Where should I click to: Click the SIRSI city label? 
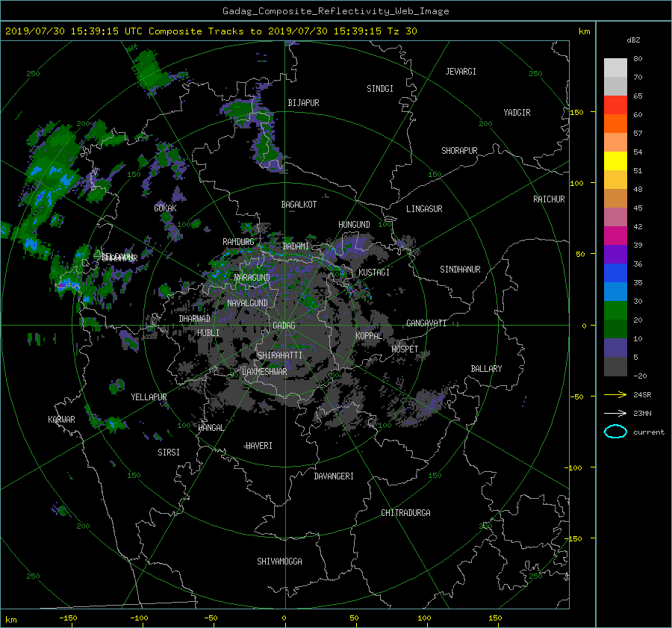coord(169,453)
